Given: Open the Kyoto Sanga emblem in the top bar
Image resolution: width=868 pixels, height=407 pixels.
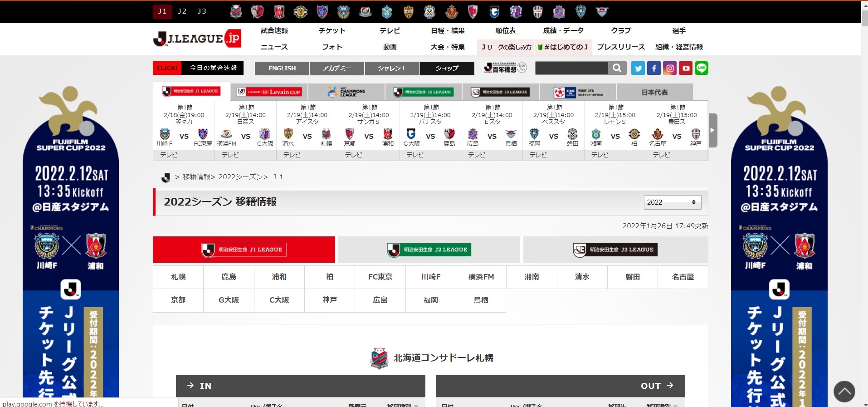Looking at the screenshot, I should pos(473,11).
